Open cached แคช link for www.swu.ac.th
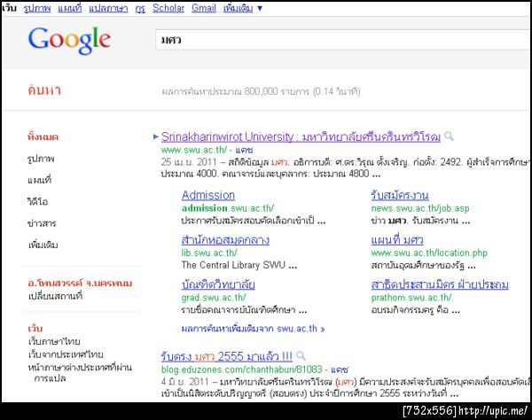Image resolution: width=532 pixels, height=420 pixels. [244, 150]
